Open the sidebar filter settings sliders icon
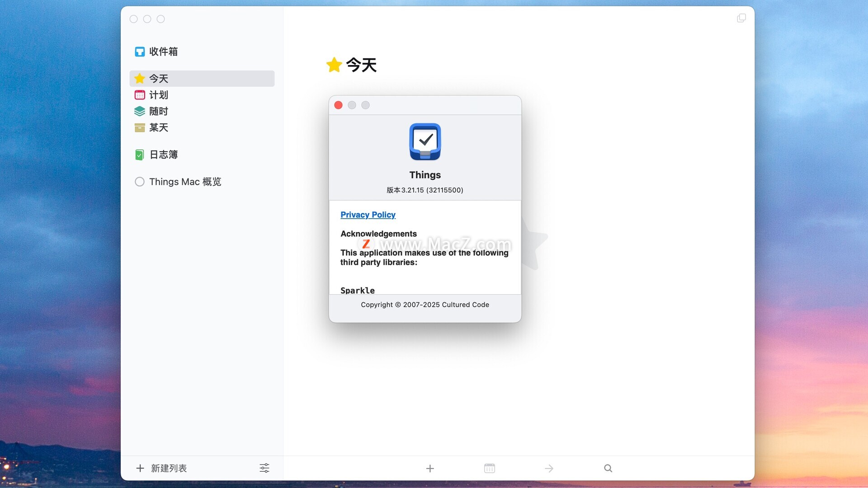The image size is (868, 488). click(264, 468)
